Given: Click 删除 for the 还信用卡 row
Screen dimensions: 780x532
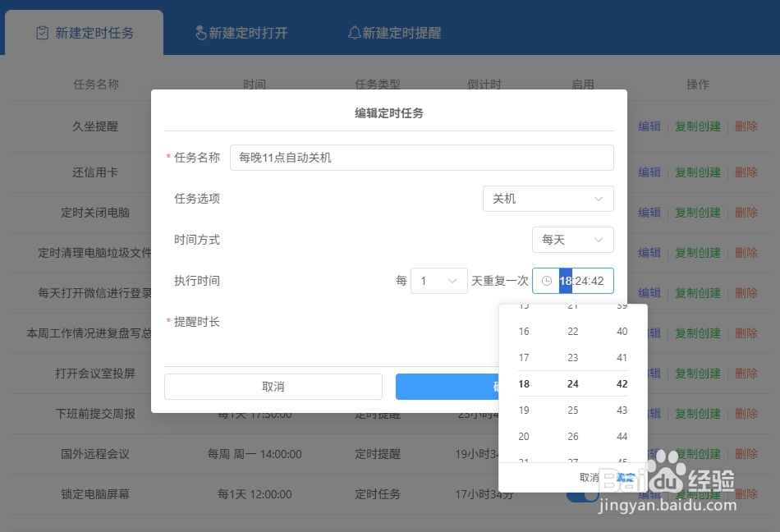Looking at the screenshot, I should (x=746, y=172).
